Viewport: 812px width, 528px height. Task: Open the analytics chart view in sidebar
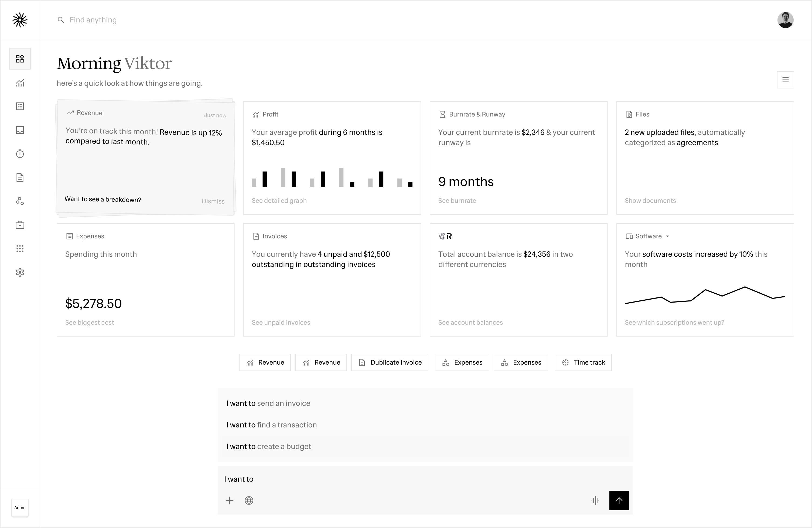coord(20,83)
